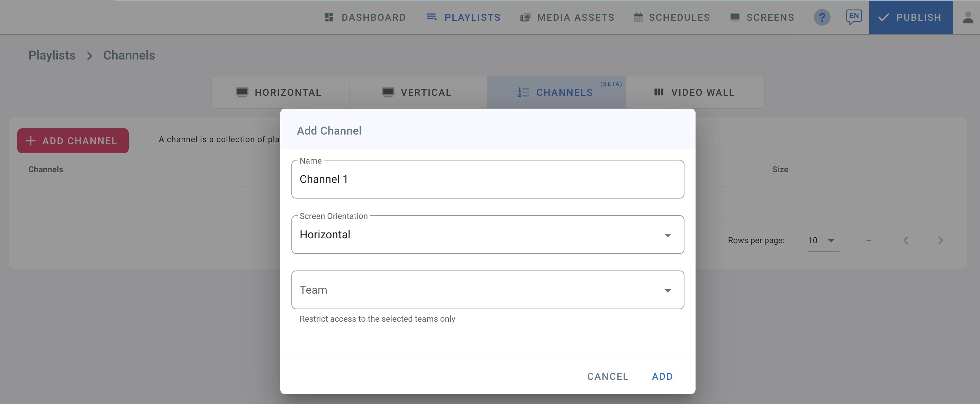This screenshot has width=980, height=404.
Task: Navigate back using Playlists breadcrumb
Action: pyautogui.click(x=52, y=55)
